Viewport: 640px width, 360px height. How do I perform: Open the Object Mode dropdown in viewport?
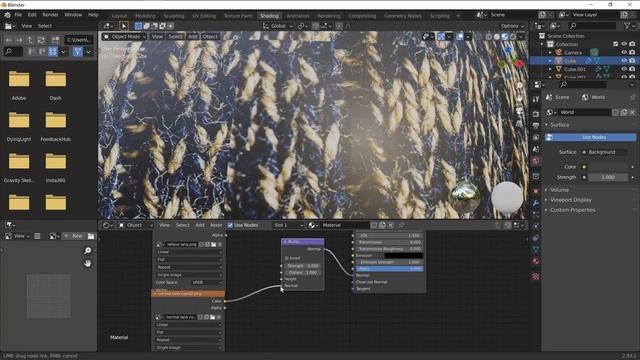[124, 37]
